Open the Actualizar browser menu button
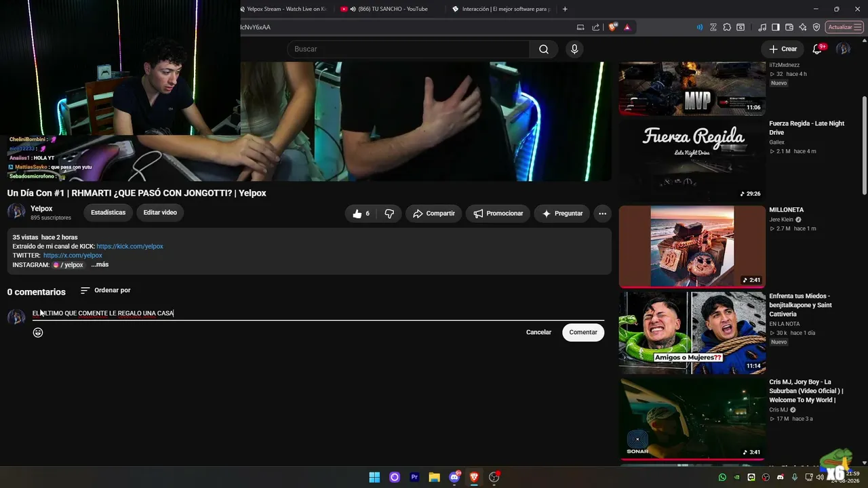This screenshot has height=488, width=868. pos(844,27)
